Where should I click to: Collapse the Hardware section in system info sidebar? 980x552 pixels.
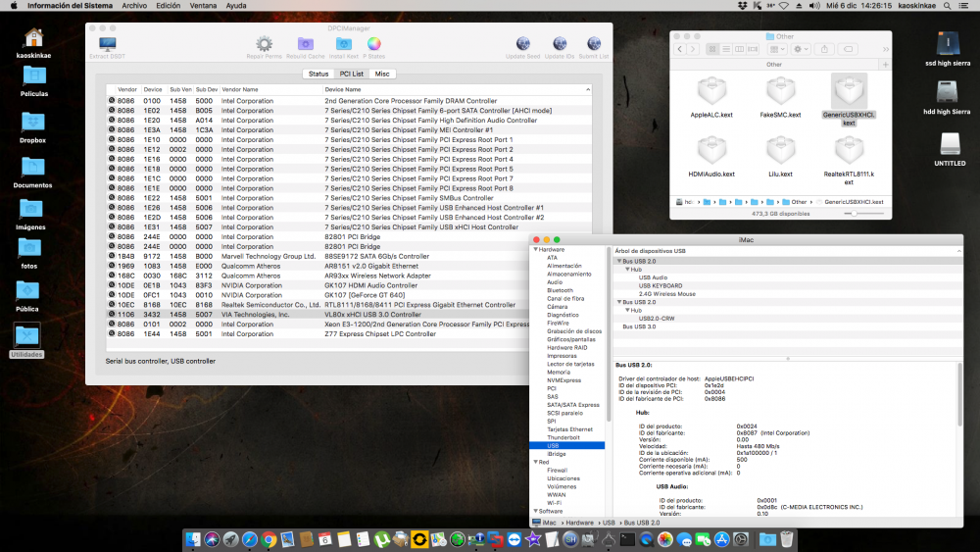(x=536, y=249)
